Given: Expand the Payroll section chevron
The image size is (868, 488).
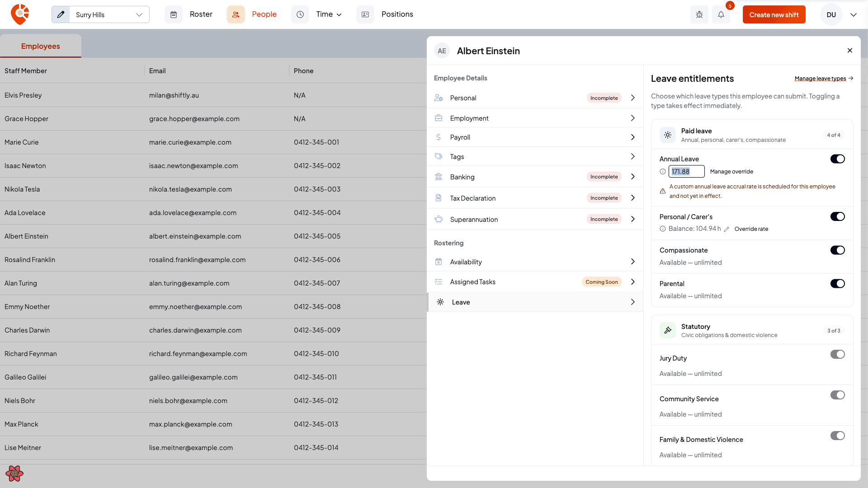Looking at the screenshot, I should point(632,137).
